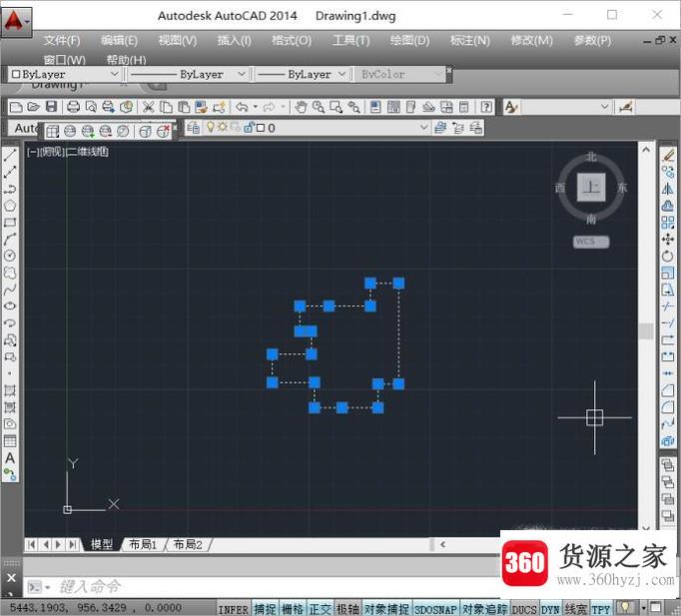The height and width of the screenshot is (616, 681).
Task: Select the Polygon draw tool
Action: (x=10, y=206)
